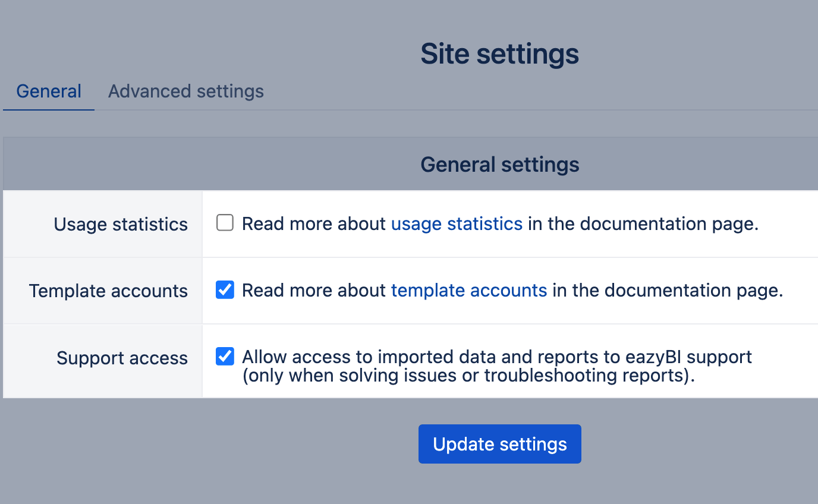The width and height of the screenshot is (818, 504).
Task: Enable the Usage statistics checkbox
Action: (x=225, y=223)
